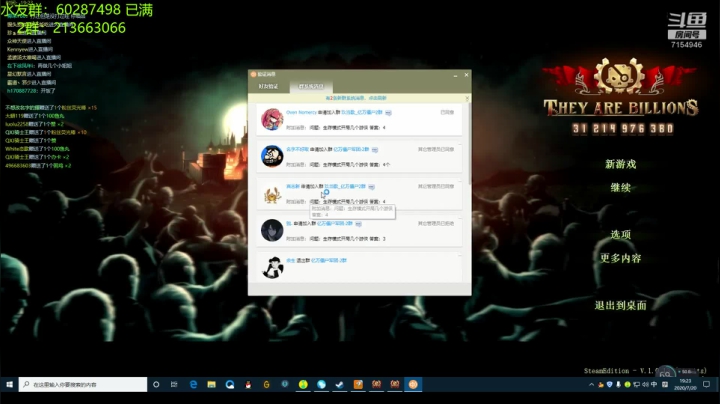Open the QQ penguin taskbar icon
The height and width of the screenshot is (404, 720).
pos(248,384)
